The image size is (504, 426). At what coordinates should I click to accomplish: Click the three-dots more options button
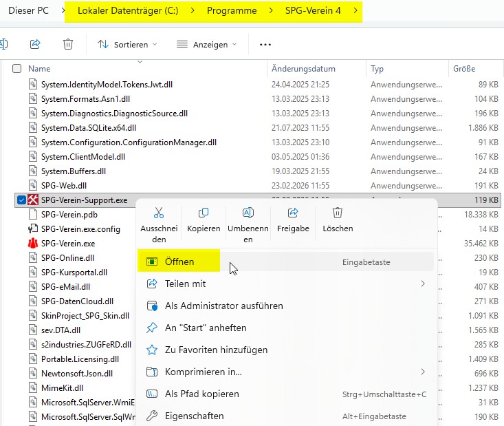coord(265,44)
